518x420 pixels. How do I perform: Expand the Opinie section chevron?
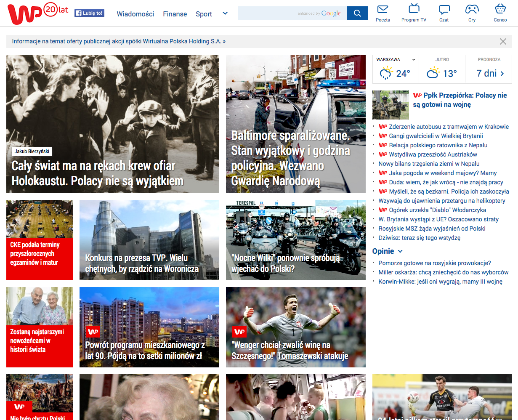(400, 251)
